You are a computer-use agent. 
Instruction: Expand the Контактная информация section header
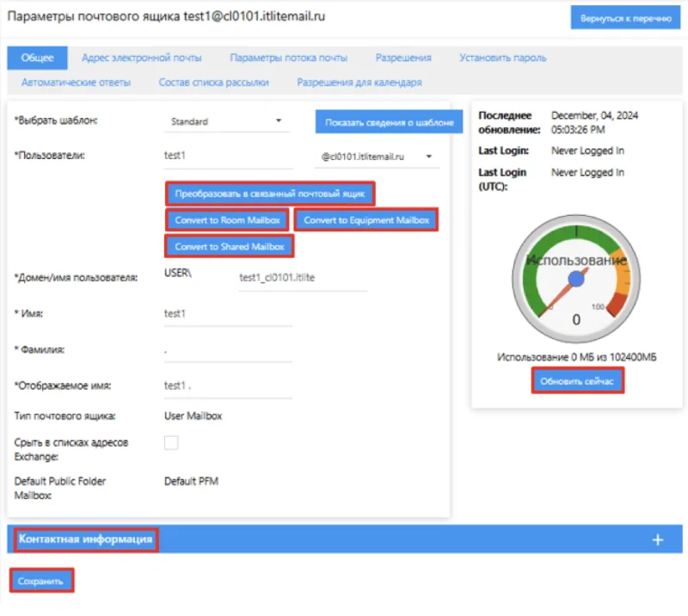point(86,539)
